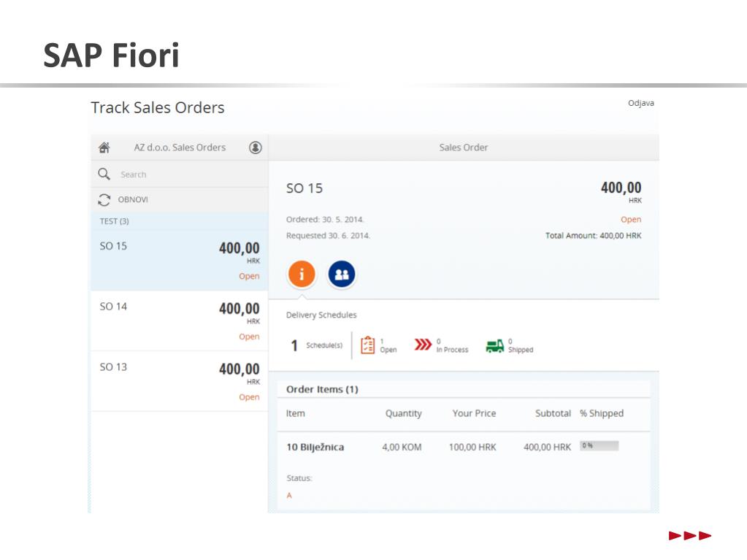Click the Quantity column header
747x560 pixels.
[x=404, y=413]
